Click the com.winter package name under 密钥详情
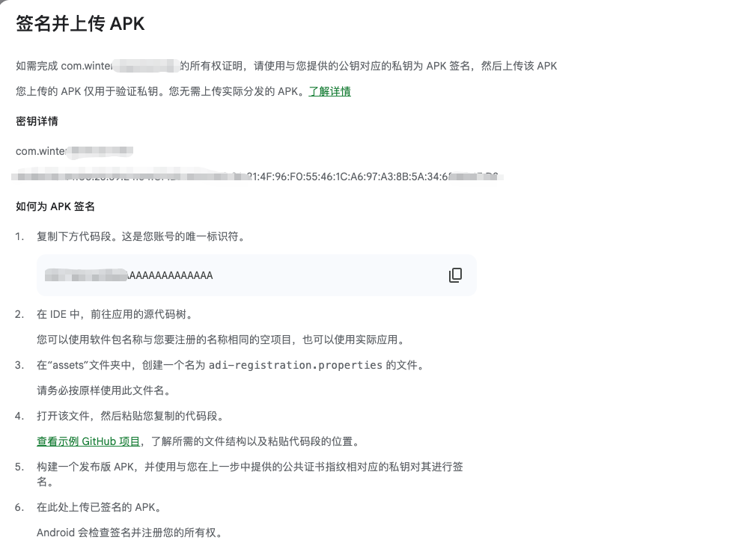This screenshot has width=756, height=549. (74, 151)
